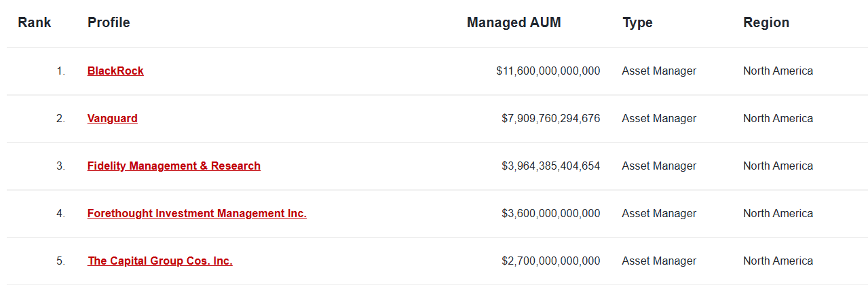
Task: Click the $3,964,385,404,654 AUM cell
Action: pyautogui.click(x=550, y=166)
